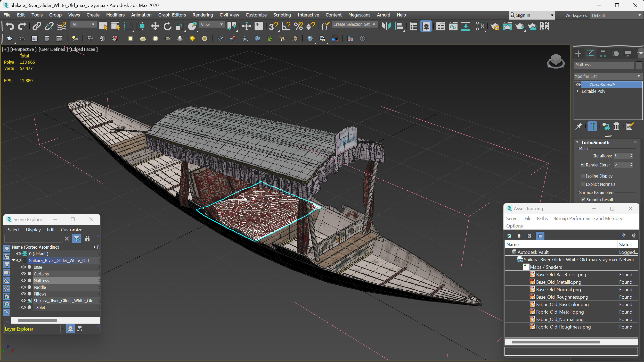
Task: Click the Edged Faces shading label
Action: point(84,49)
